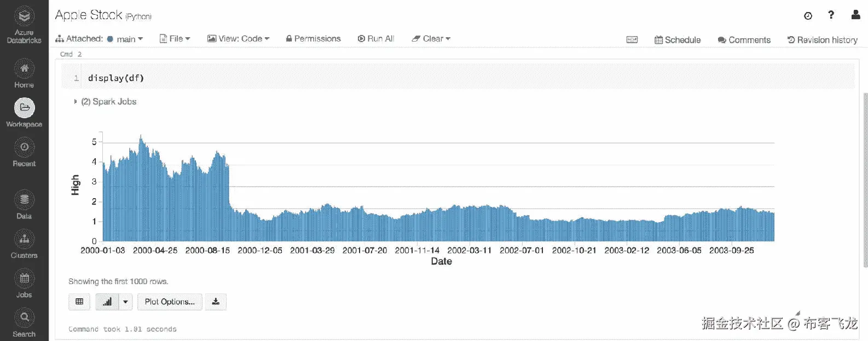Click the Date axis title
Screen dimensions: 868x341
coord(441,262)
